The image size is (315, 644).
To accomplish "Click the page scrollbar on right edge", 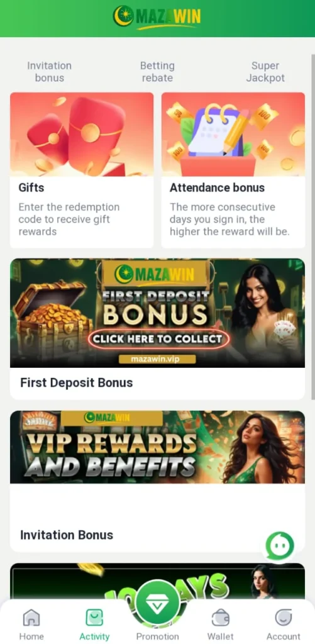I will point(313,226).
